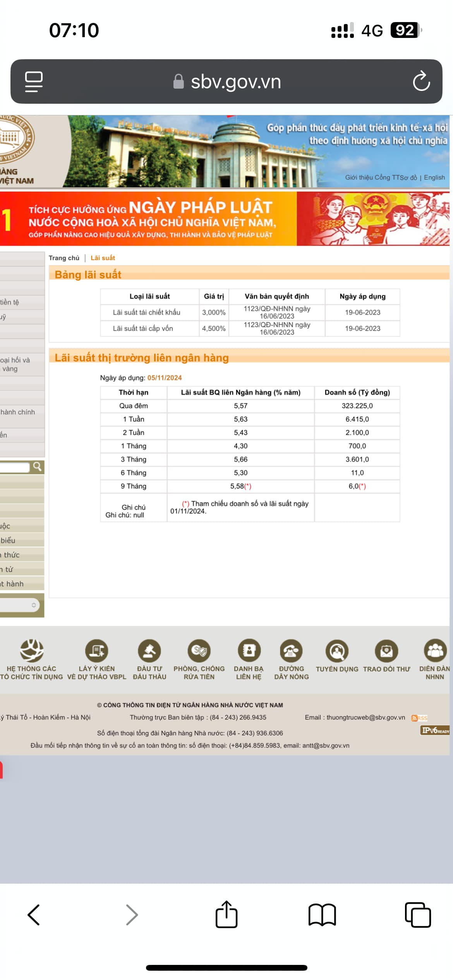Click the Lãi suất breadcrumb link
This screenshot has height=980, width=453.
(103, 258)
